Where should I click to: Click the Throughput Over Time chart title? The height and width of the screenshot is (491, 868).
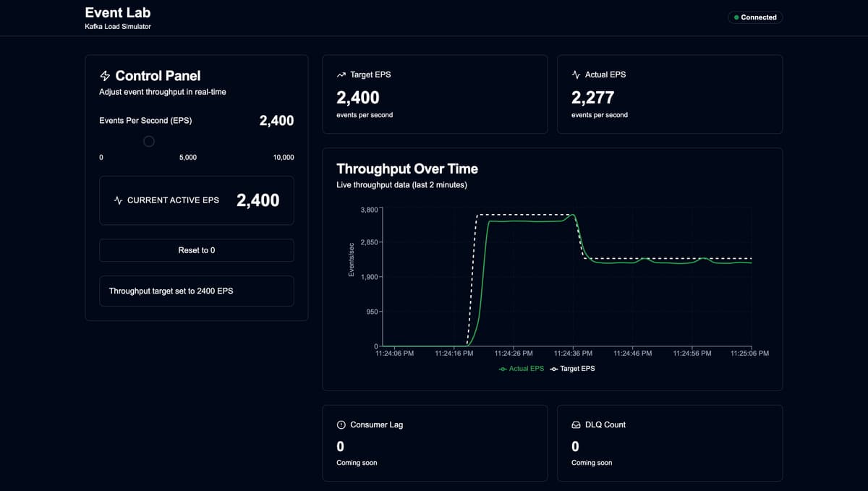pos(407,168)
